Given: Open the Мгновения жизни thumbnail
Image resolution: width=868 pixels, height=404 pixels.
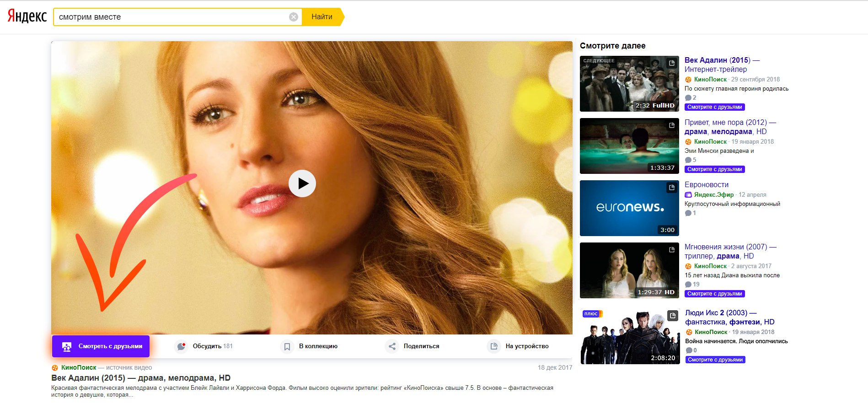Looking at the screenshot, I should tap(629, 270).
